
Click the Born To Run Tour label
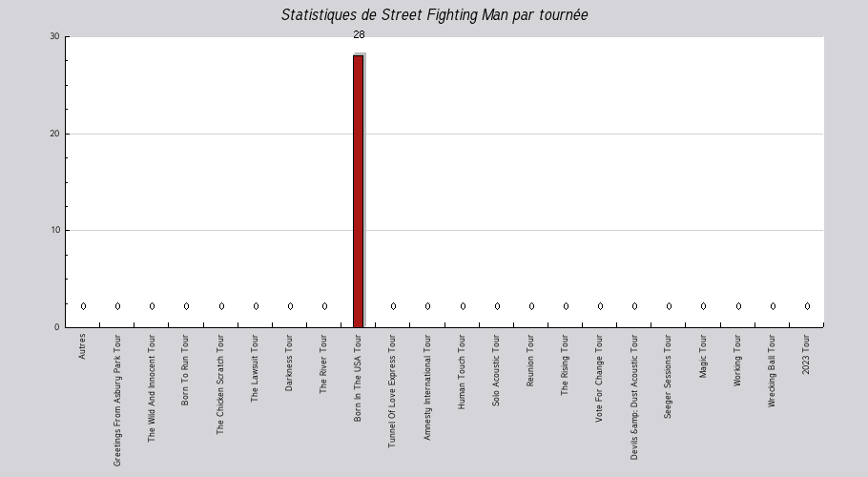[185, 369]
